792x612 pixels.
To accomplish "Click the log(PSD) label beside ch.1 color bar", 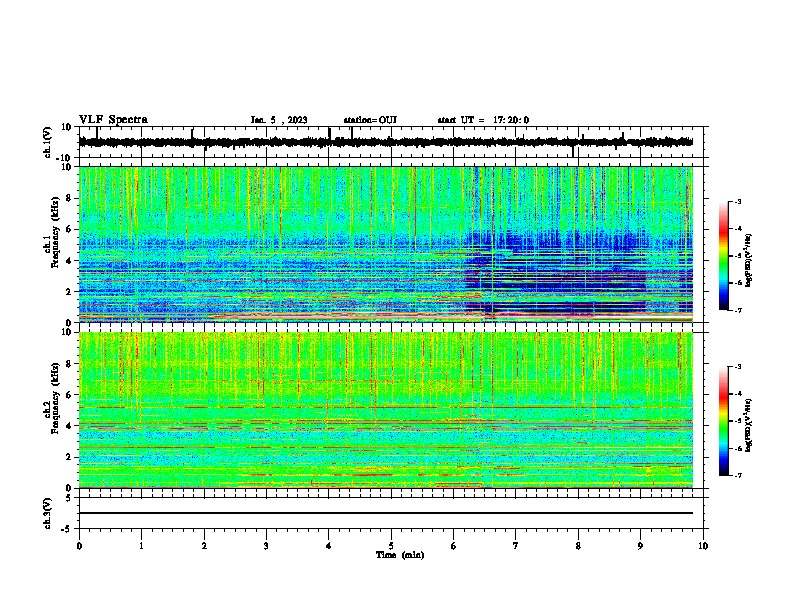I will (749, 261).
